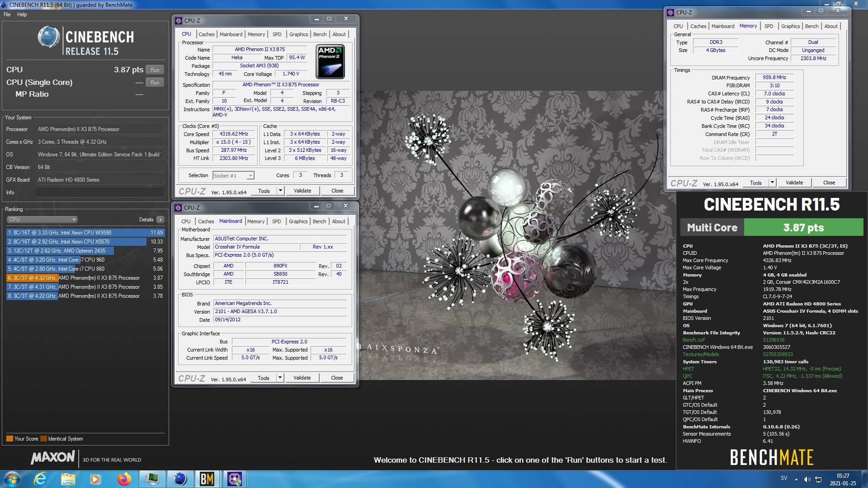Click CPU-Z title icon of Mainboard window
This screenshot has height=488, width=868.
pos(178,207)
